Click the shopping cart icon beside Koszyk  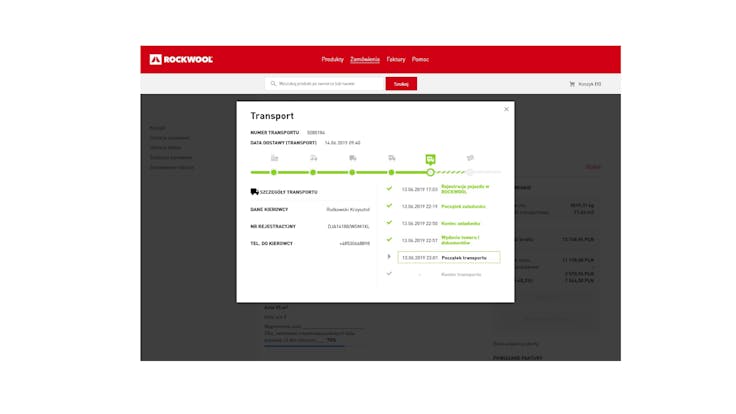tap(572, 84)
